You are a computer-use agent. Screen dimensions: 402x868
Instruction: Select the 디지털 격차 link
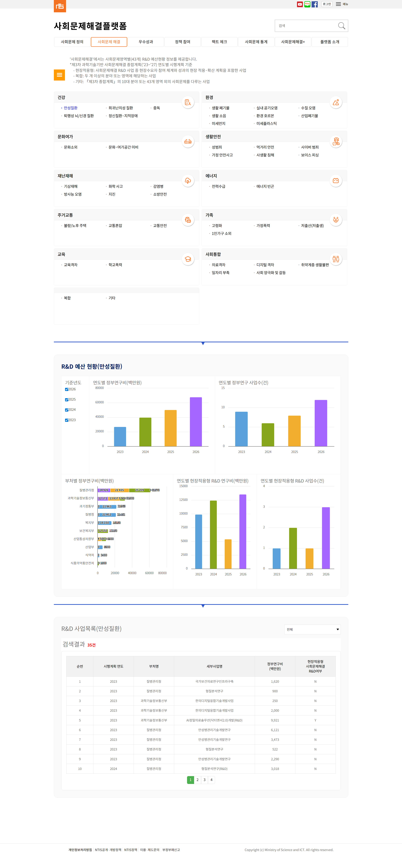[265, 265]
